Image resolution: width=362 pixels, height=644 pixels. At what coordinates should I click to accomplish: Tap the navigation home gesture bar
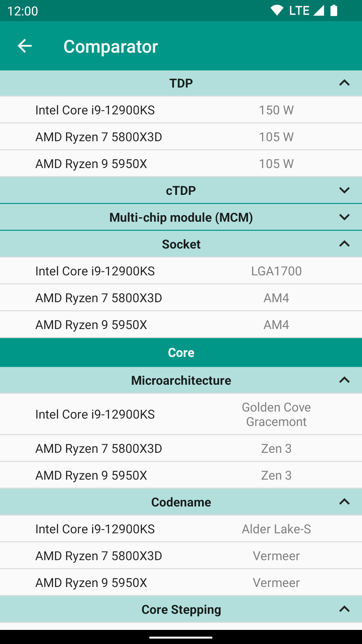(181, 637)
